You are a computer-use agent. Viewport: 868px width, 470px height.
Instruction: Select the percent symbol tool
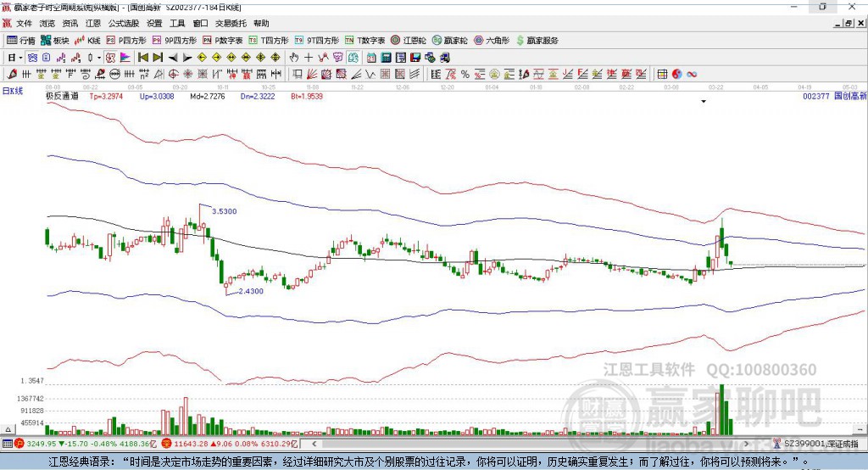tap(465, 75)
